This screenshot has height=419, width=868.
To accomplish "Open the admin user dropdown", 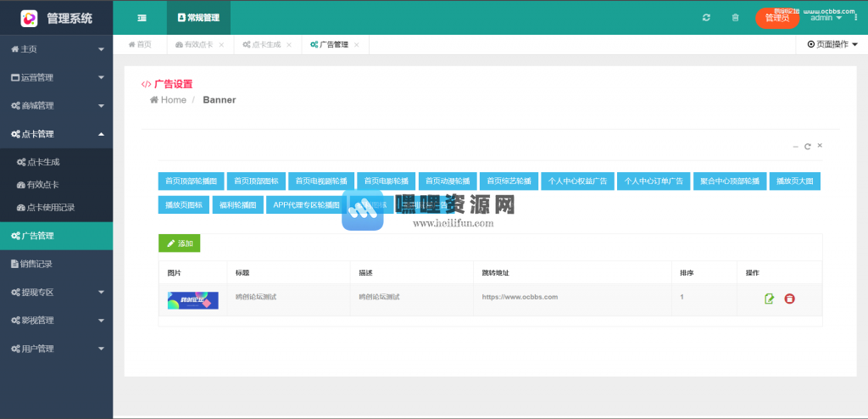I will [826, 18].
